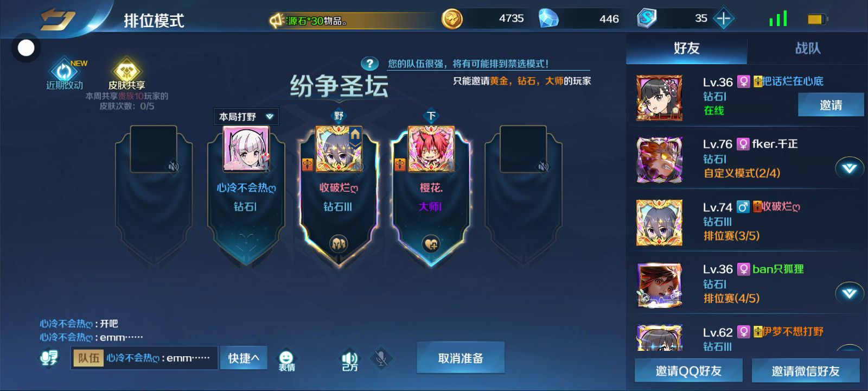This screenshot has width=868, height=391.
Task: Select the 好友 friends tab
Action: pyautogui.click(x=687, y=48)
